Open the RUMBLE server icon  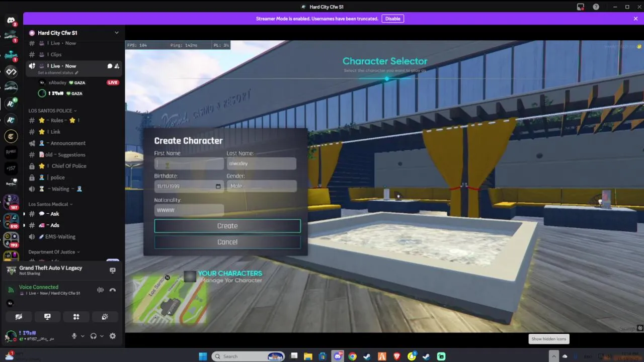(11, 152)
